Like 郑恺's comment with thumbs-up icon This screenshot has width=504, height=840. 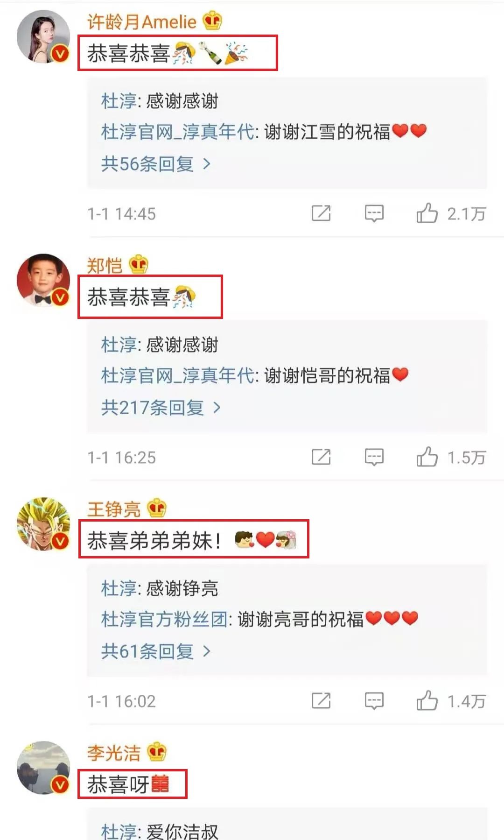(x=427, y=457)
